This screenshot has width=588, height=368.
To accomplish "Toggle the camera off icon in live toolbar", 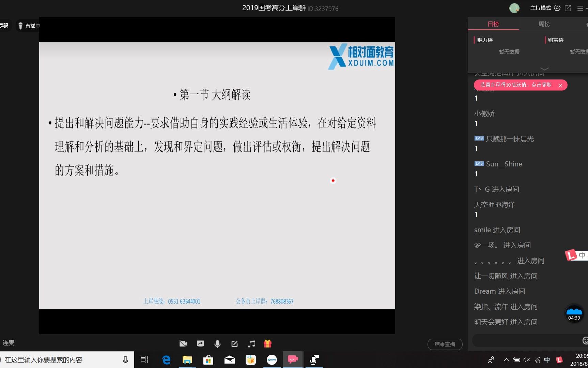I will (x=183, y=344).
